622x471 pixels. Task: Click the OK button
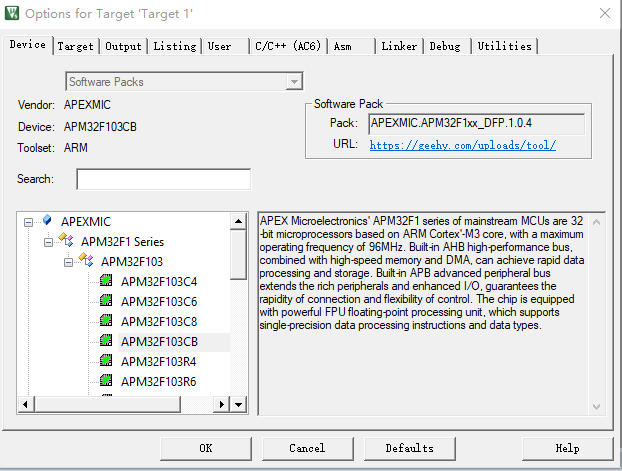click(x=205, y=448)
